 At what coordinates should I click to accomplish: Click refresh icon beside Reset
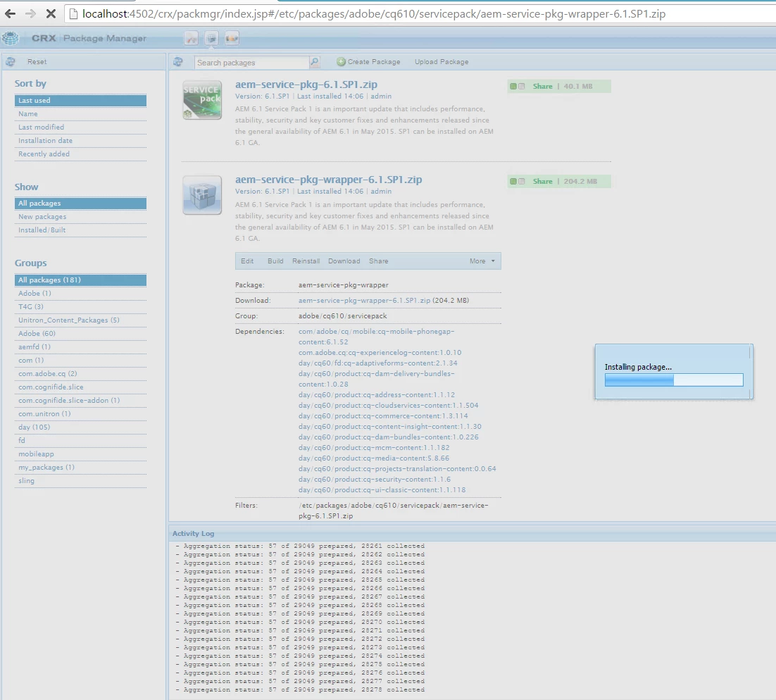[x=11, y=62]
